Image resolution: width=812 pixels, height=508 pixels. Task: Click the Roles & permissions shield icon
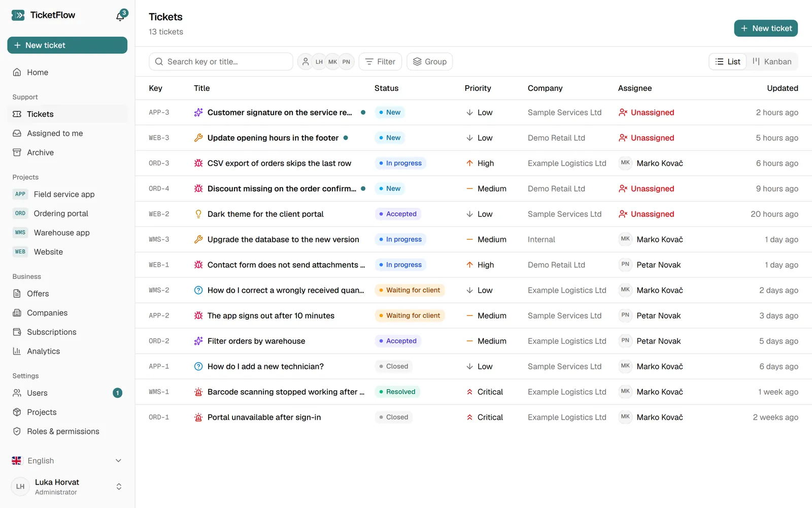pyautogui.click(x=17, y=432)
